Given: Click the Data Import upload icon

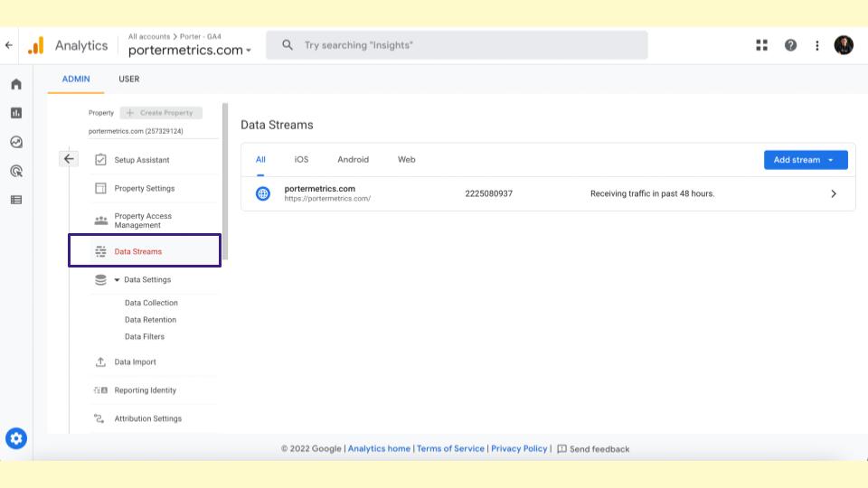Looking at the screenshot, I should click(100, 361).
